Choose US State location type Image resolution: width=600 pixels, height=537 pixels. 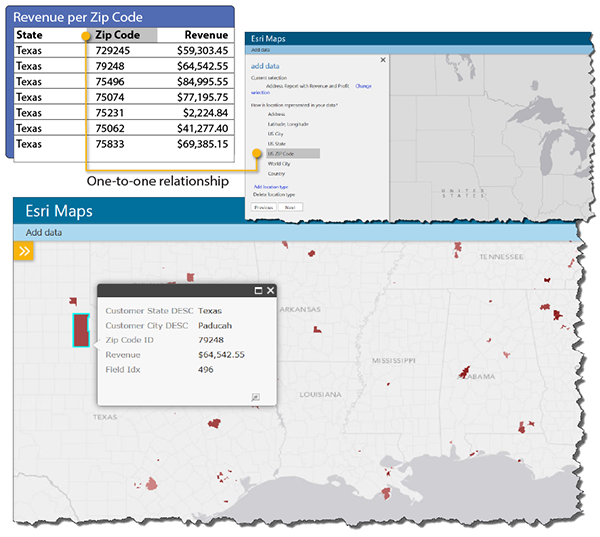(x=277, y=144)
